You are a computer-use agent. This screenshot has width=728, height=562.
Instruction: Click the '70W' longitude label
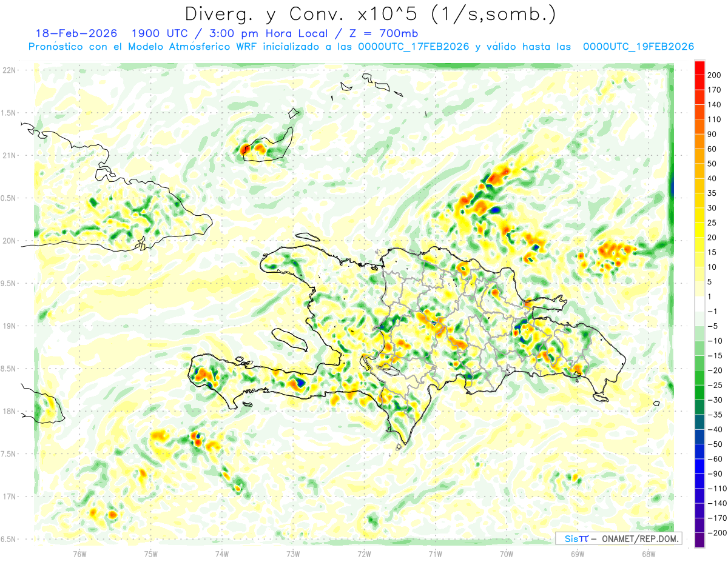(507, 554)
